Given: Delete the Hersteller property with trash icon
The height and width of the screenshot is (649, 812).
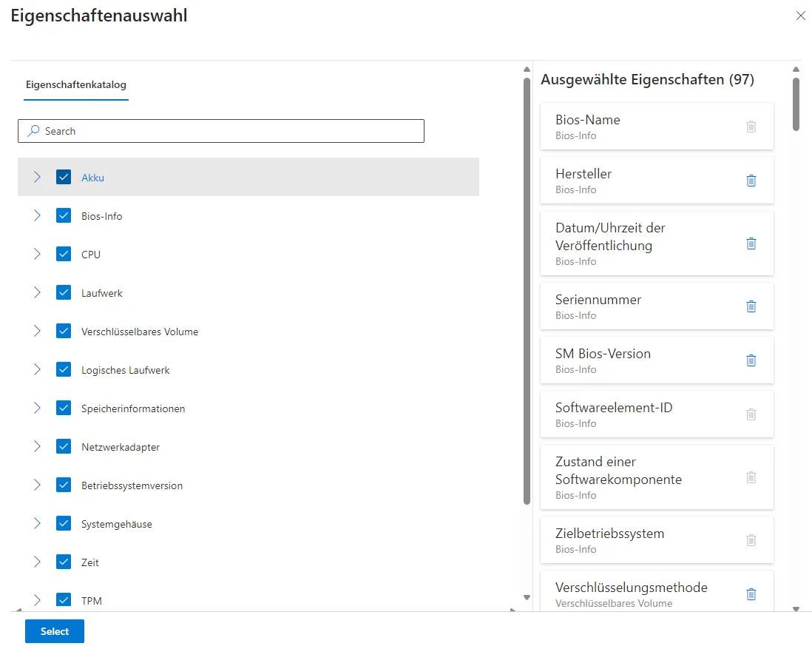Looking at the screenshot, I should (x=751, y=181).
